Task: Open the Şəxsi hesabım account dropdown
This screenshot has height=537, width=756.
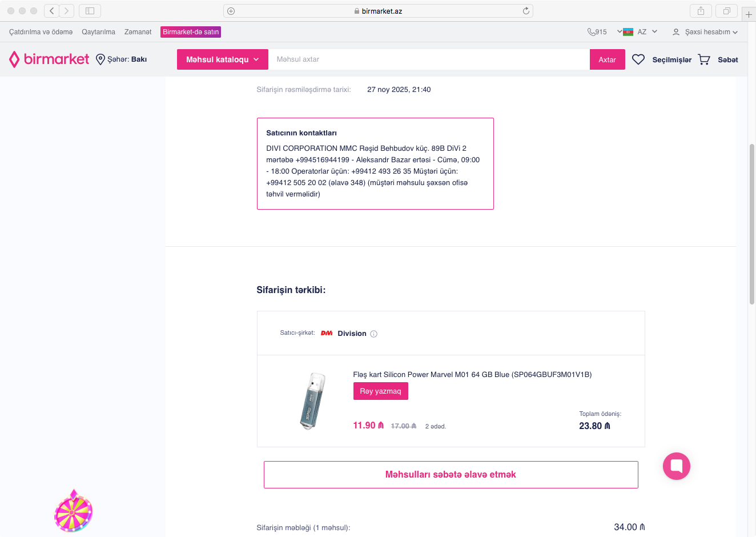Action: [706, 32]
